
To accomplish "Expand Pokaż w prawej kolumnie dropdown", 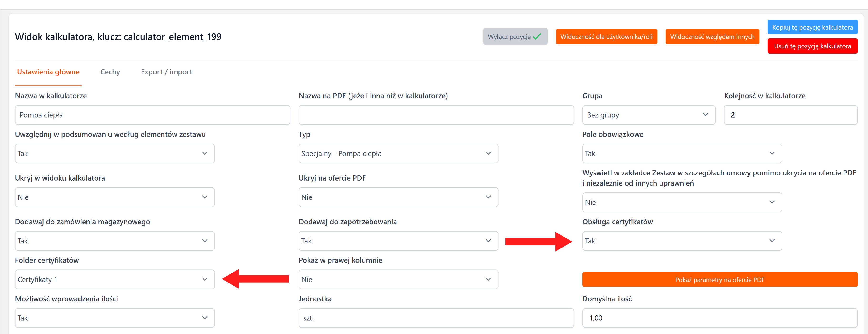I will pos(398,279).
